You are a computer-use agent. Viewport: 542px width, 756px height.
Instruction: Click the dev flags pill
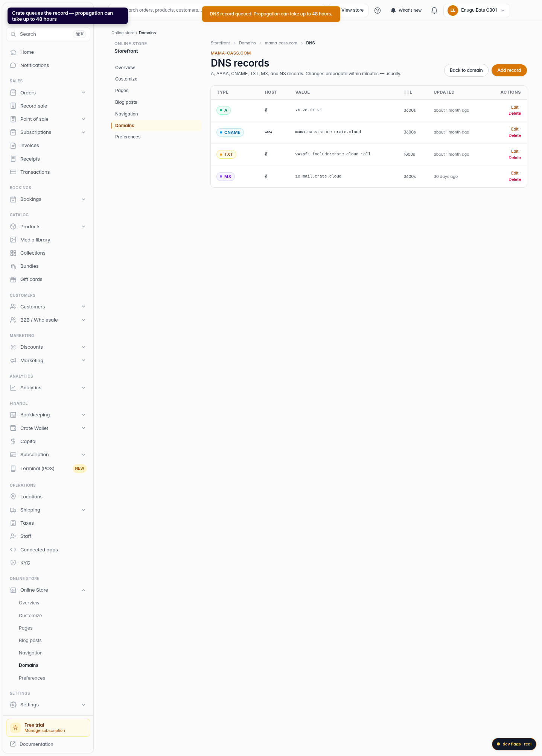point(514,744)
